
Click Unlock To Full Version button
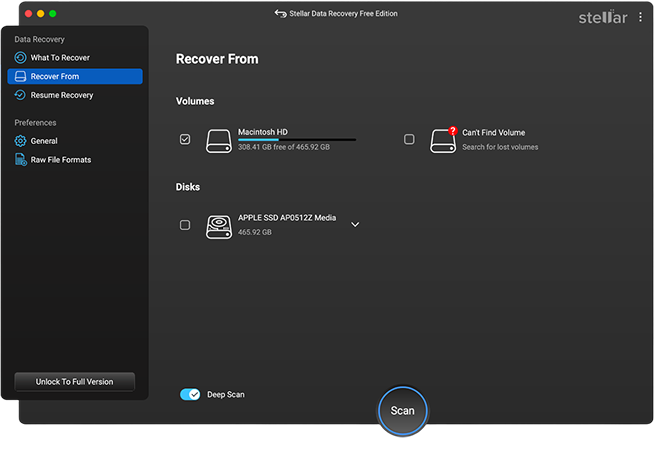coord(75,382)
